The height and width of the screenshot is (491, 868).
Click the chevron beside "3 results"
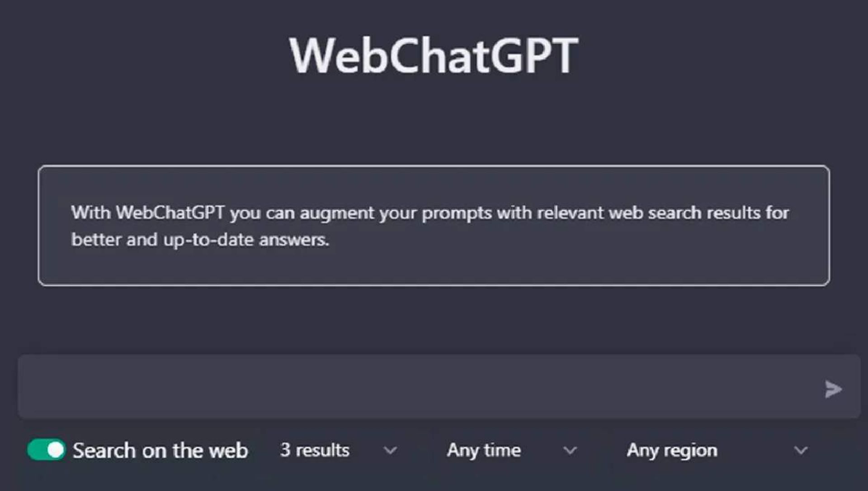coord(391,450)
